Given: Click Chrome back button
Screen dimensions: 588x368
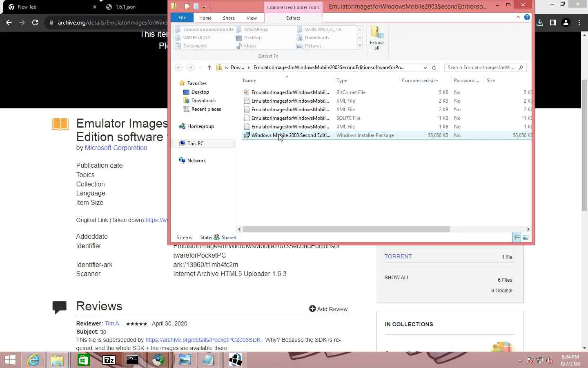Looking at the screenshot, I should point(9,22).
